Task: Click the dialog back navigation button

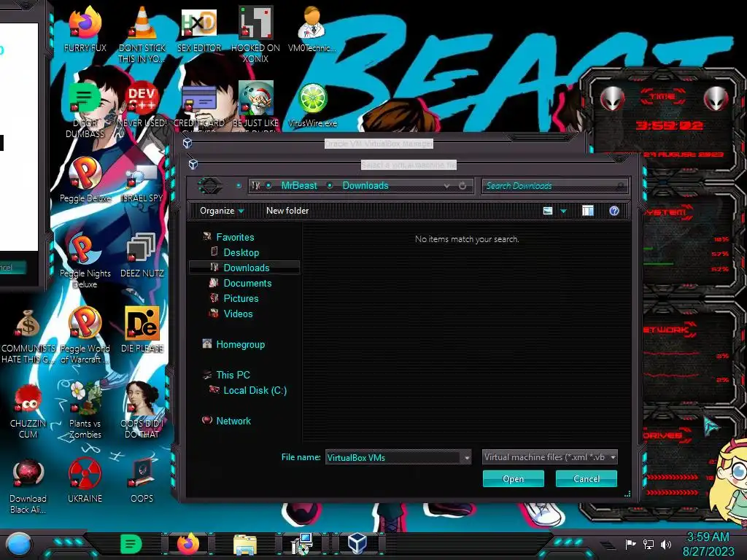Action: [x=210, y=186]
